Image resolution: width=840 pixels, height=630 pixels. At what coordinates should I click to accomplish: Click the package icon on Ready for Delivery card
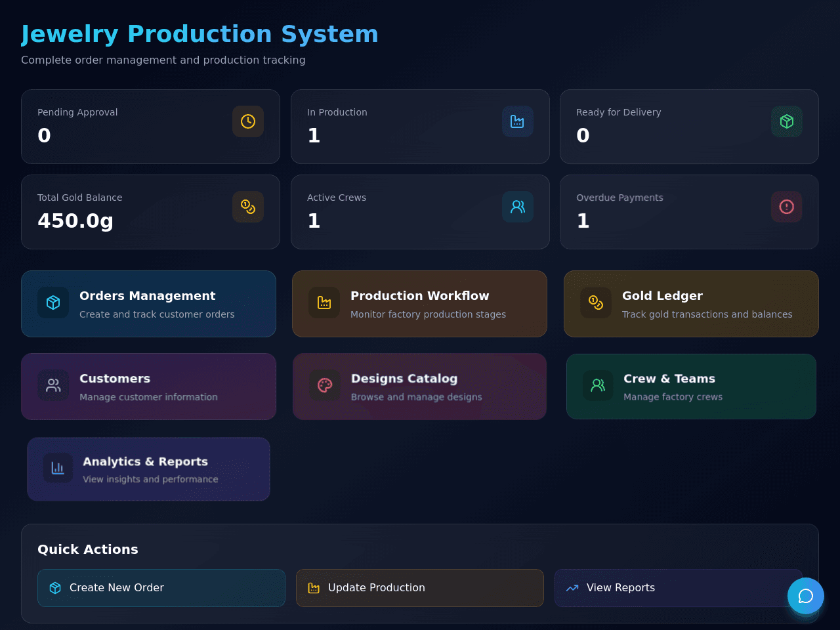[787, 121]
